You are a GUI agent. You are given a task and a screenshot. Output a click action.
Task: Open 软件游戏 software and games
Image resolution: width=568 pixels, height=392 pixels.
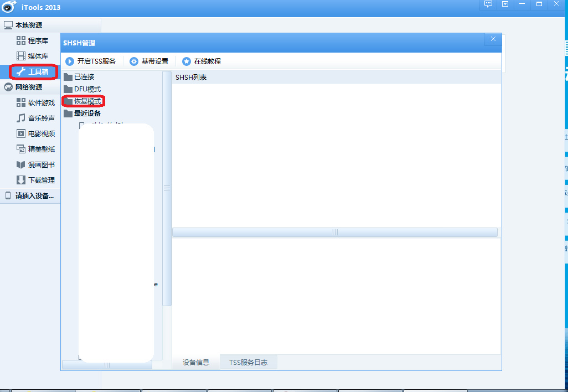(35, 103)
